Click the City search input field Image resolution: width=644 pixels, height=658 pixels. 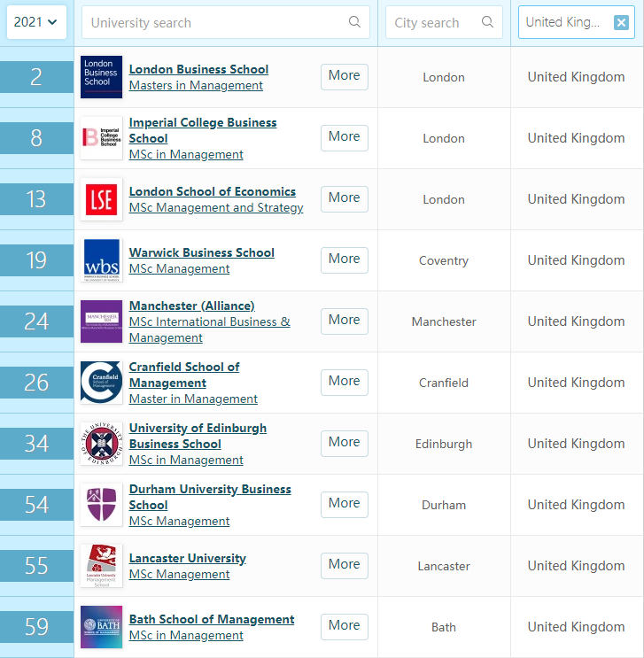[444, 22]
